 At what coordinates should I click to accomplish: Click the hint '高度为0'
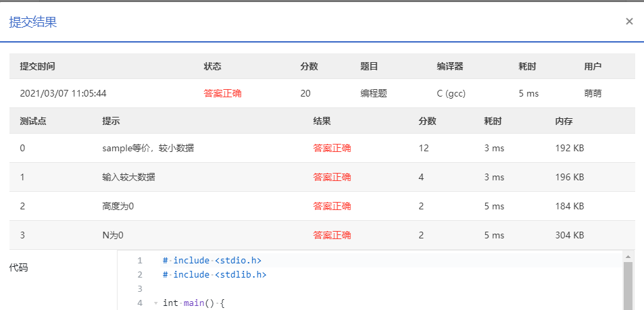[x=118, y=206]
